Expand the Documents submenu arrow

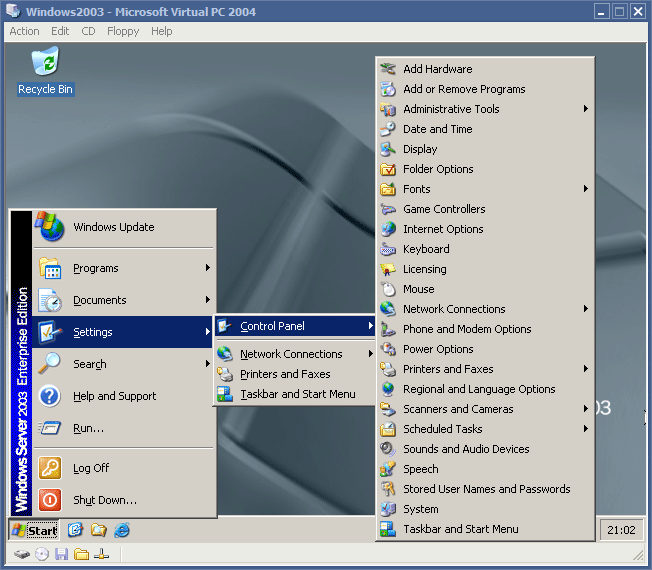tap(207, 300)
